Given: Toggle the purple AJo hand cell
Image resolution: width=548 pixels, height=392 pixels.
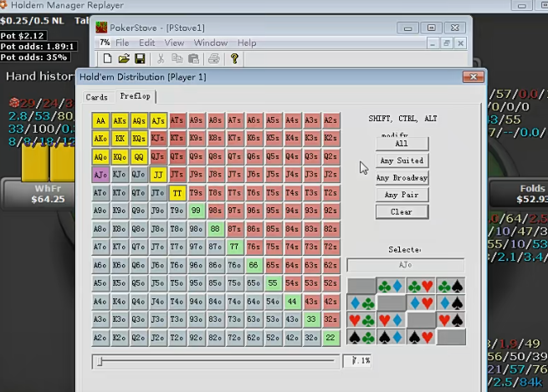Looking at the screenshot, I should tap(100, 175).
